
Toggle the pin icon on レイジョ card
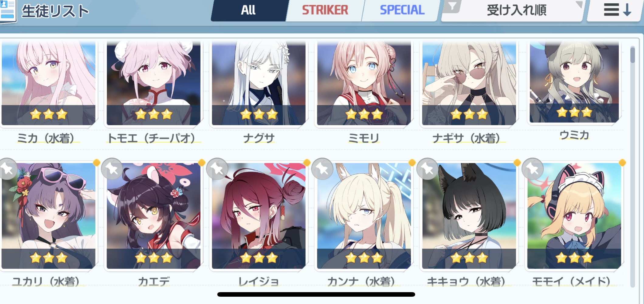(217, 169)
